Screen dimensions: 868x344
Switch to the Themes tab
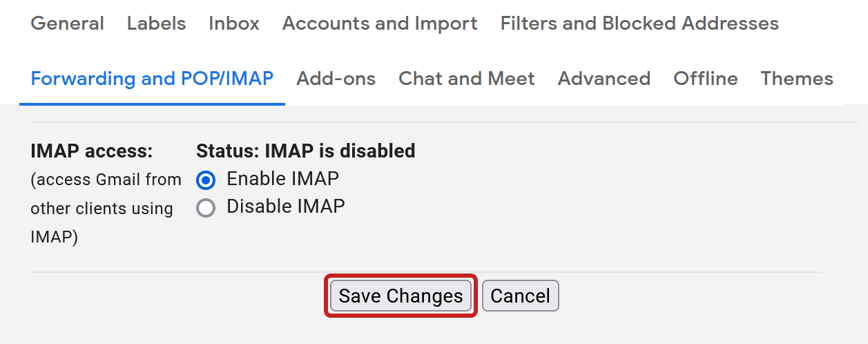pos(797,79)
